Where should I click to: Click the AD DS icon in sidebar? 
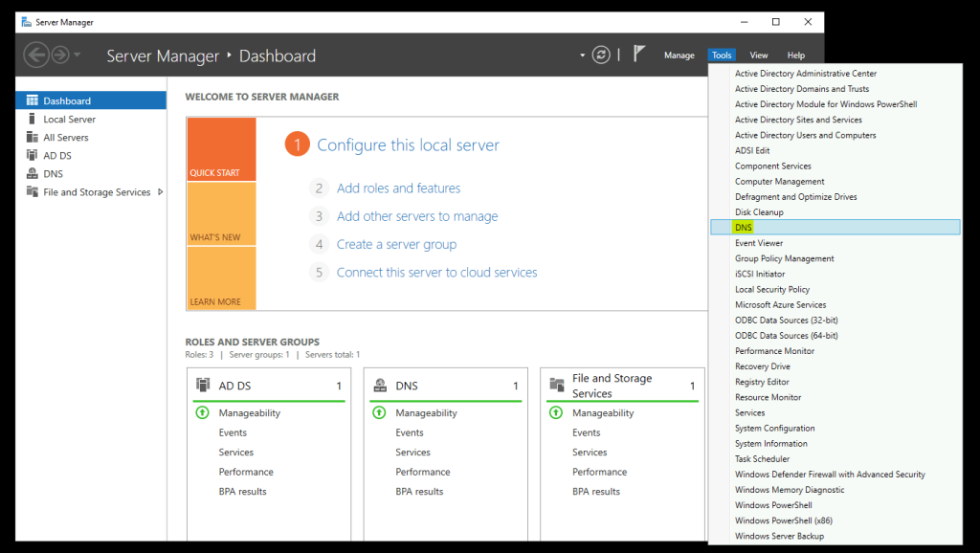[x=32, y=155]
